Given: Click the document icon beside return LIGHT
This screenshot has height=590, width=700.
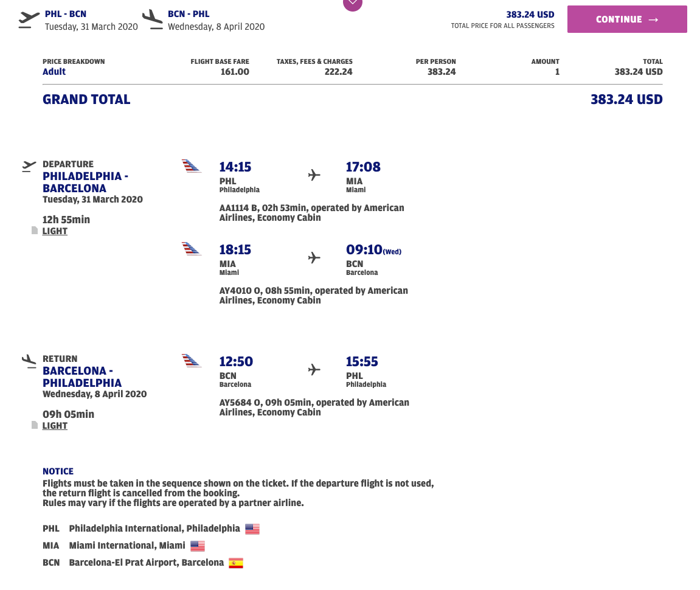Looking at the screenshot, I should (x=35, y=425).
